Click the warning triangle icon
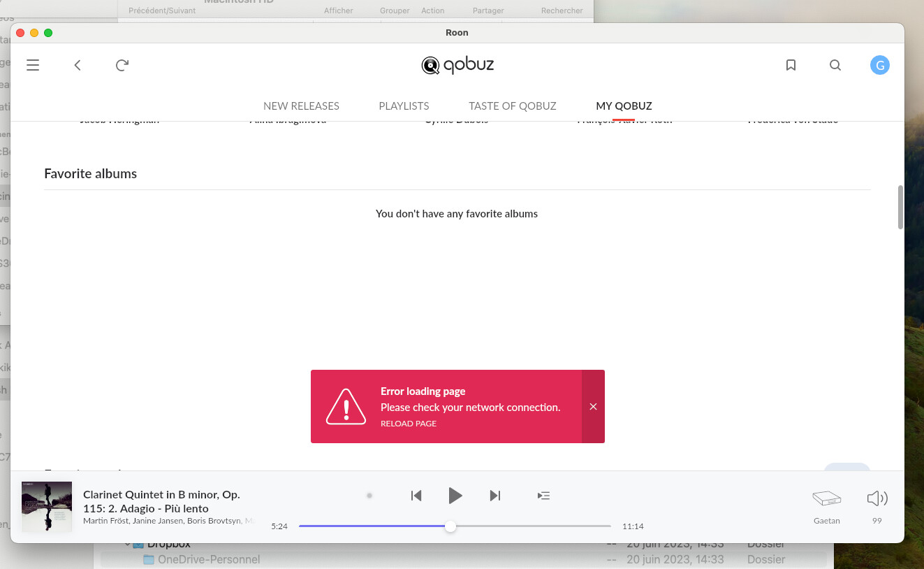The height and width of the screenshot is (569, 924). (x=346, y=407)
